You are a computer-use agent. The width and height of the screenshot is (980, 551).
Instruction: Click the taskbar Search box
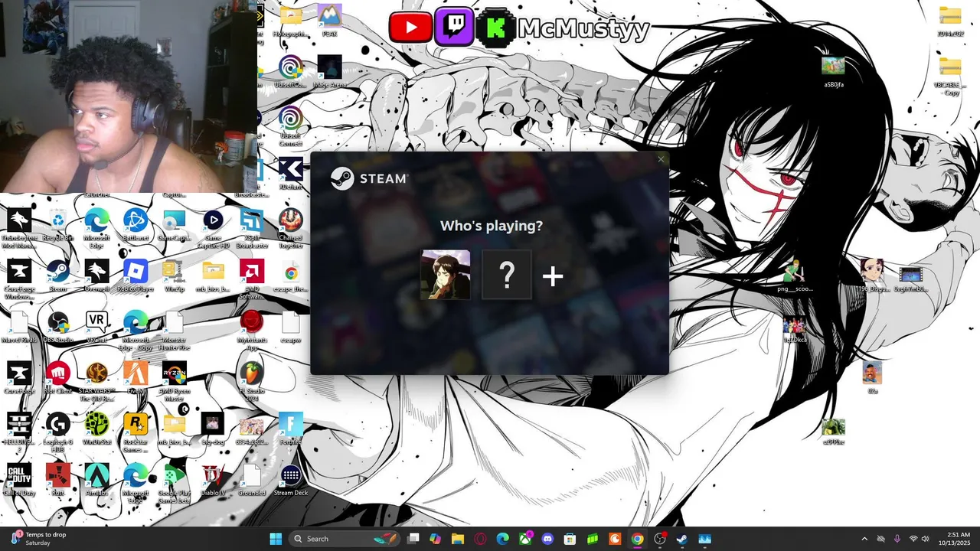coord(345,539)
